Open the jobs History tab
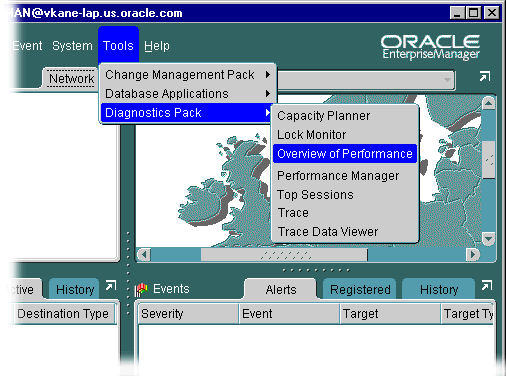Viewport: 506px width, 376px height. point(75,289)
